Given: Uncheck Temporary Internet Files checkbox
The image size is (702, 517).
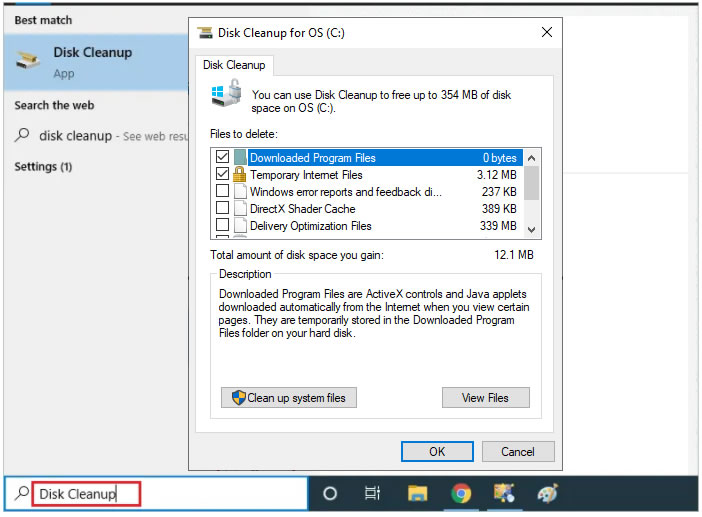Looking at the screenshot, I should [x=223, y=174].
